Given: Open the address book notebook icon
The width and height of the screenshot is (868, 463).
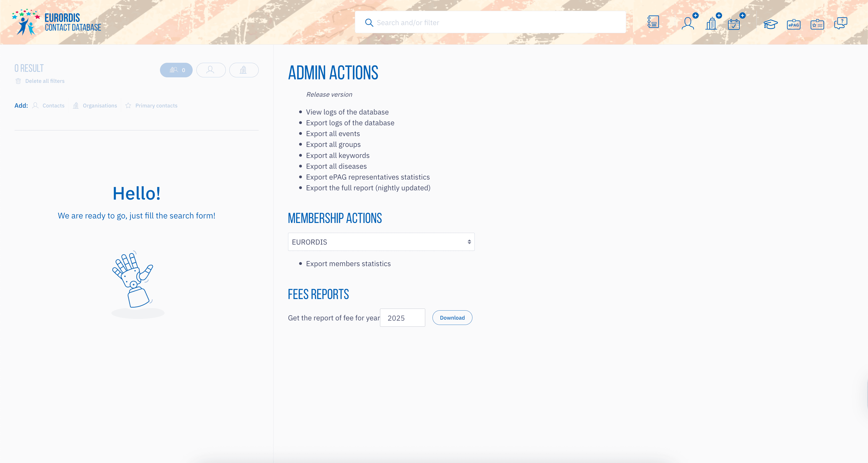Looking at the screenshot, I should tap(653, 22).
